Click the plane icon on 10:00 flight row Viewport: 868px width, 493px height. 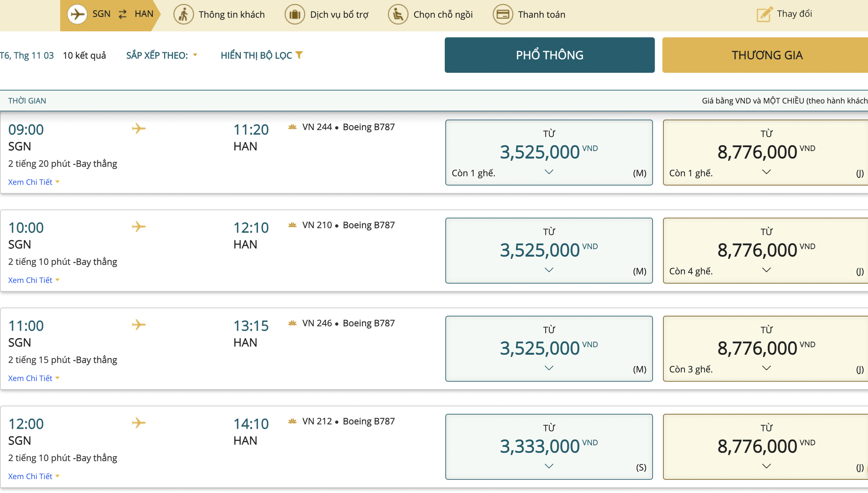pos(139,226)
